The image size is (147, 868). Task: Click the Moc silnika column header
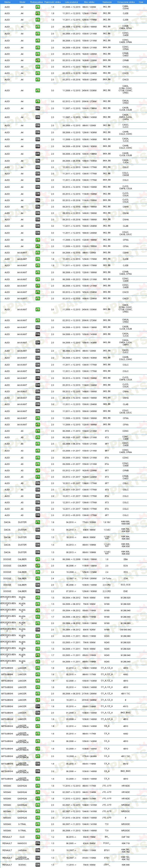click(x=89, y=2)
